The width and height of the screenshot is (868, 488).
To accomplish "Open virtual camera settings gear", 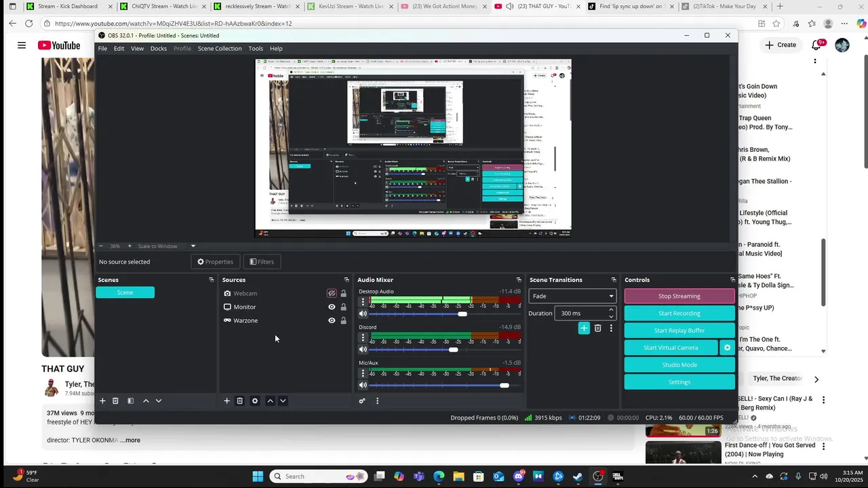I will (727, 348).
